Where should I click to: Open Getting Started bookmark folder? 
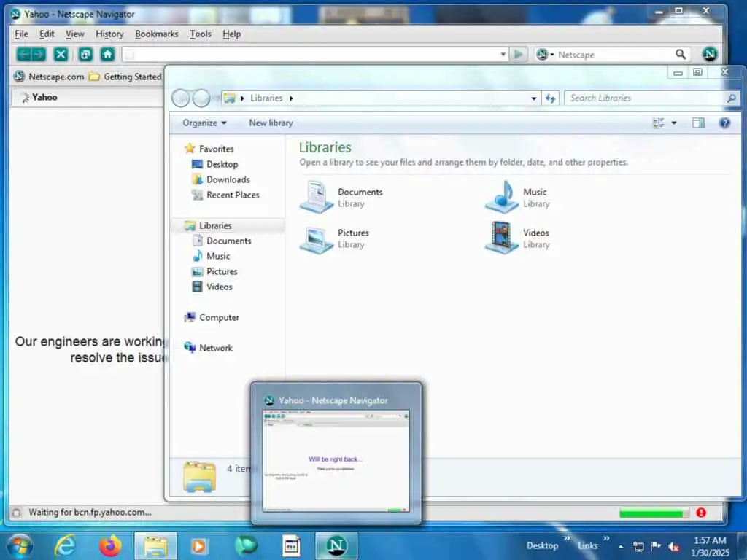click(125, 77)
